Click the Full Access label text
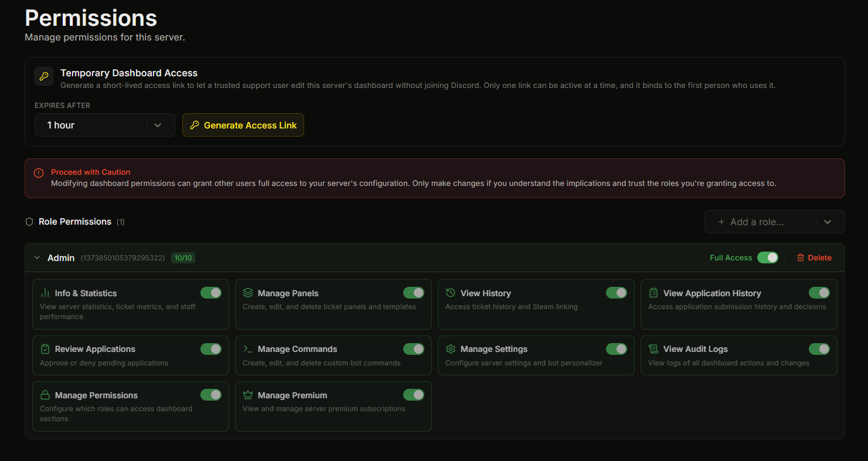868x461 pixels. [731, 257]
